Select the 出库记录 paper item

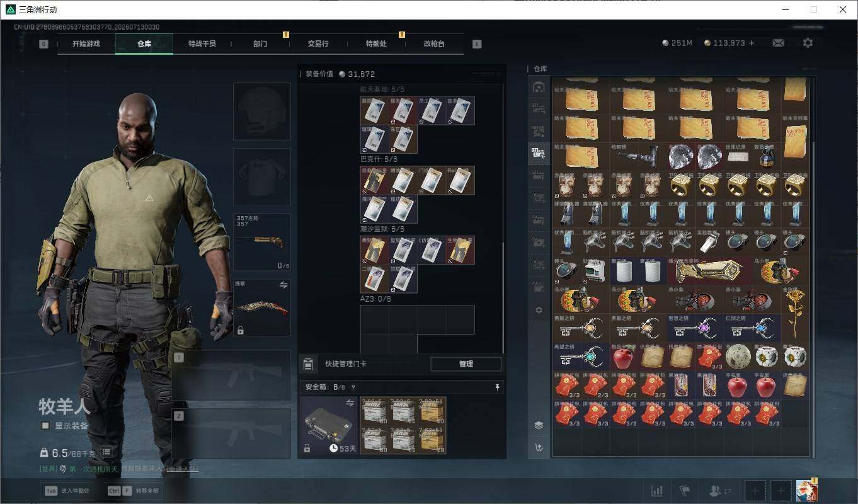point(738,156)
